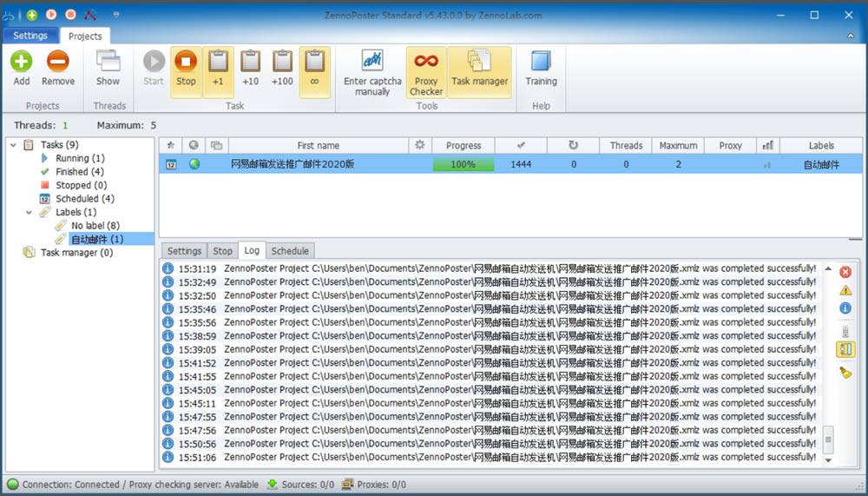Viewport: 868px width, 496px height.
Task: Open the Stop tab in the lower panel
Action: 222,251
